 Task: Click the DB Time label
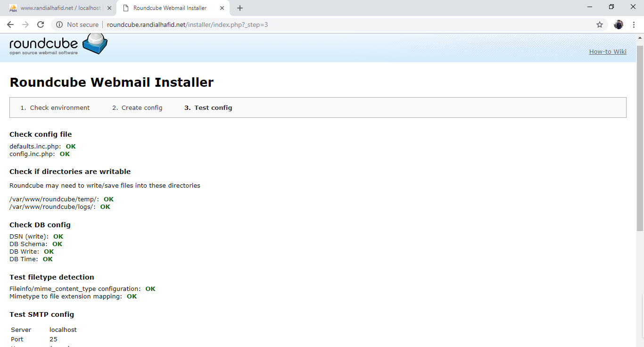coord(24,259)
